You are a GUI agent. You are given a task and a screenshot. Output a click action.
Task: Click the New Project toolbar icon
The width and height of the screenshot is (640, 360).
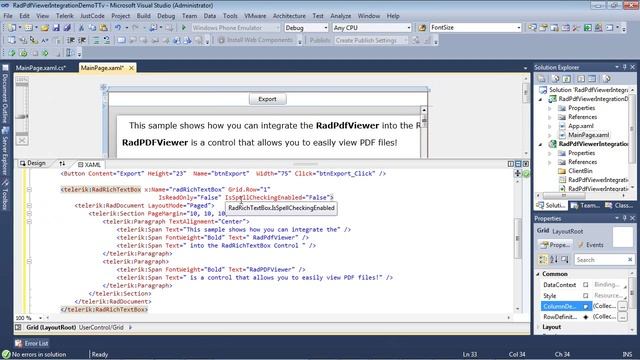click(x=11, y=28)
